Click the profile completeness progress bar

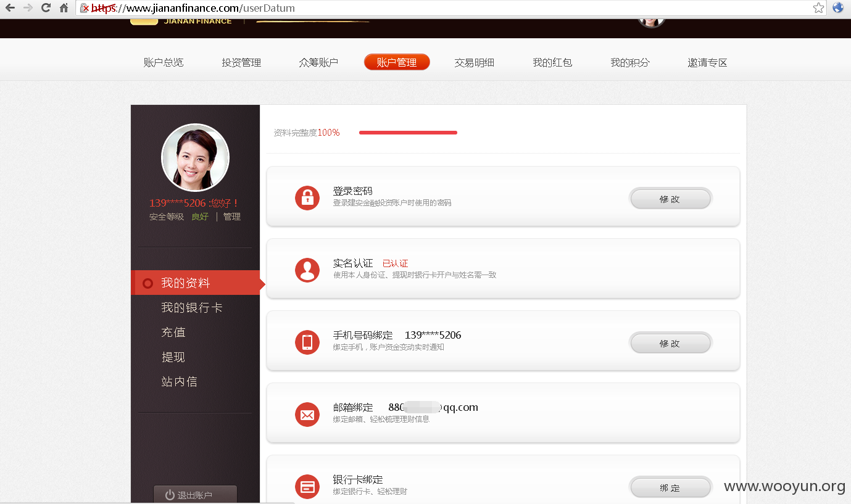click(408, 133)
